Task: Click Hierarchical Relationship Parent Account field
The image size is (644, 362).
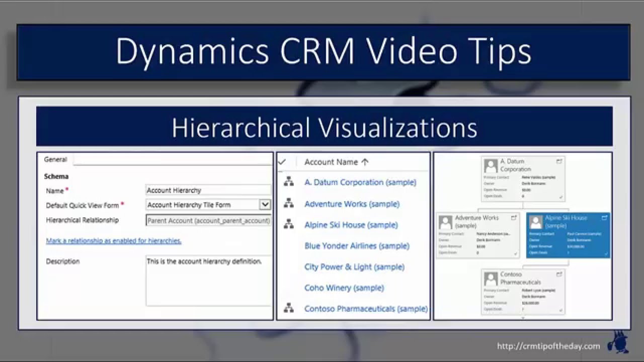Action: click(x=208, y=220)
